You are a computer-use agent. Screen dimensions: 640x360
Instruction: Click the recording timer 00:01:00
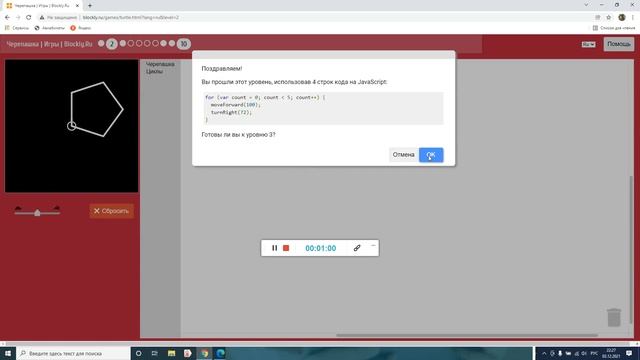[x=321, y=248]
